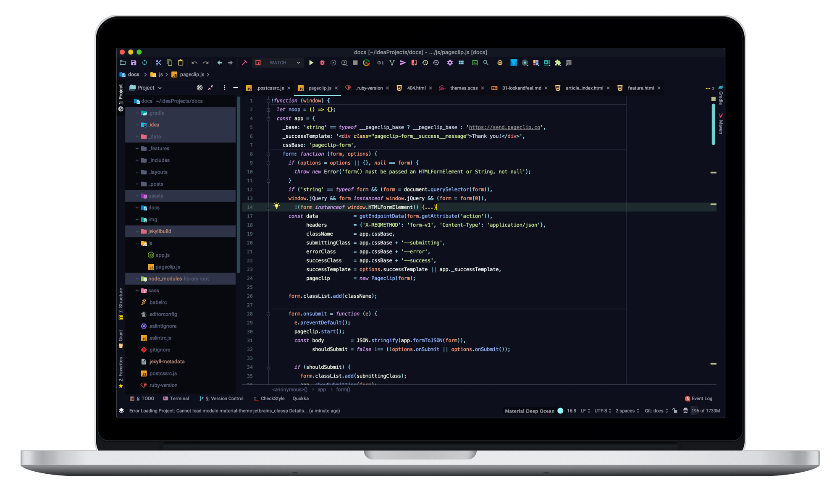
Task: Click the Run button in toolbar
Action: coord(311,63)
